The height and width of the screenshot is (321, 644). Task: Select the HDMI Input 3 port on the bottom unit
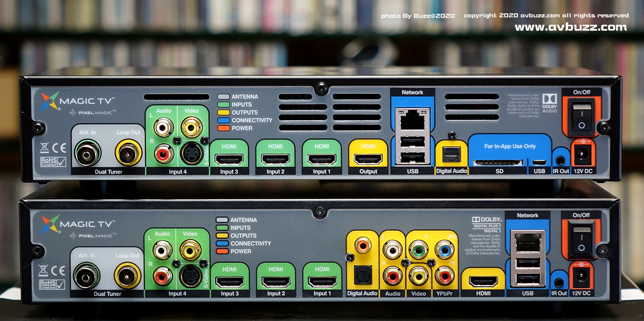coord(229,281)
